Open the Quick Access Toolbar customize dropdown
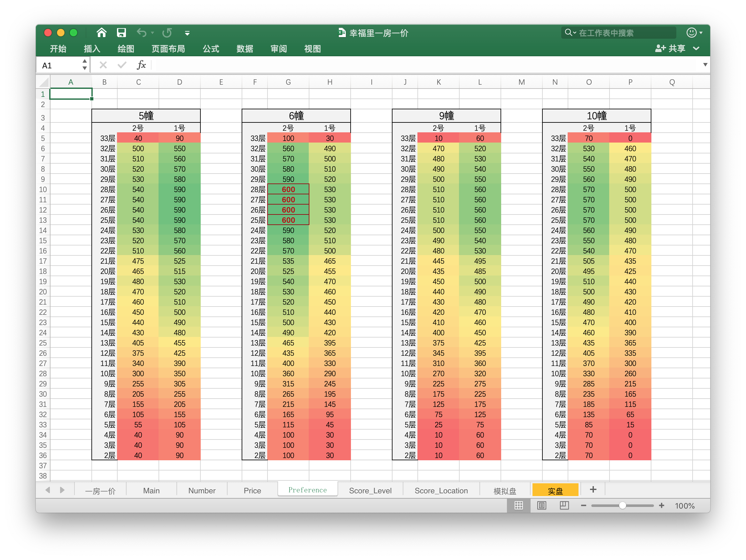 [x=187, y=33]
